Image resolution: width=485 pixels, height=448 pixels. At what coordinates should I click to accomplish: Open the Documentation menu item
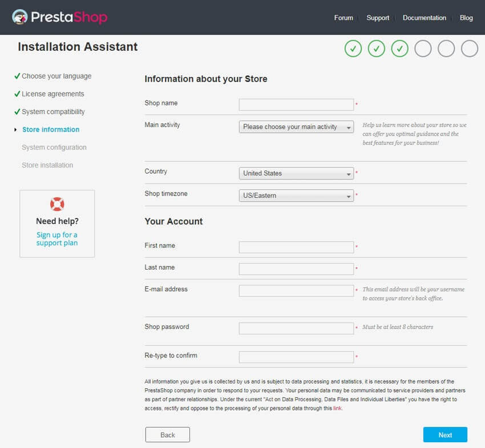[x=425, y=18]
